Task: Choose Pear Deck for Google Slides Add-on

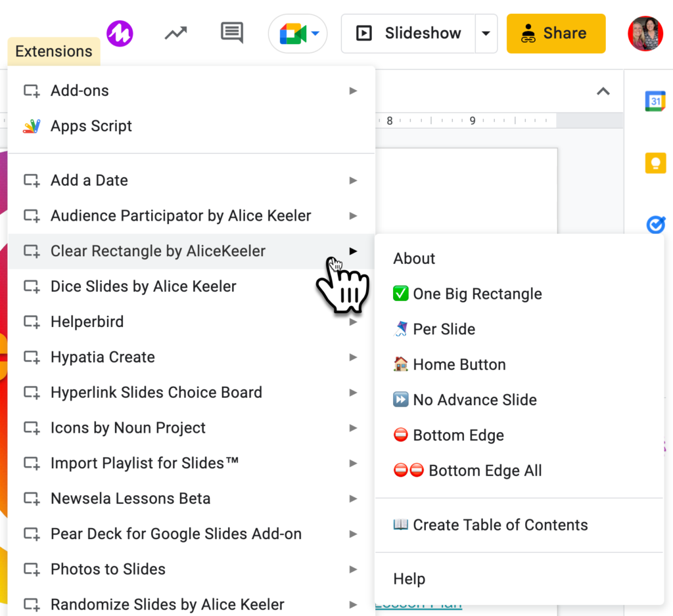Action: pos(191,534)
